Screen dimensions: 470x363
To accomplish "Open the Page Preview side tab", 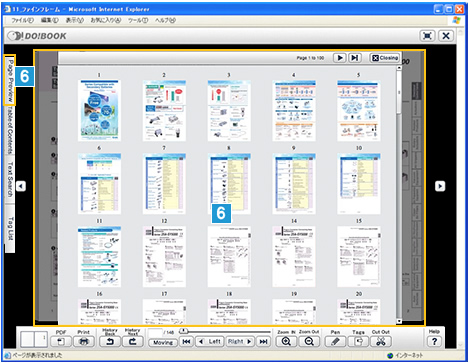I will point(10,81).
